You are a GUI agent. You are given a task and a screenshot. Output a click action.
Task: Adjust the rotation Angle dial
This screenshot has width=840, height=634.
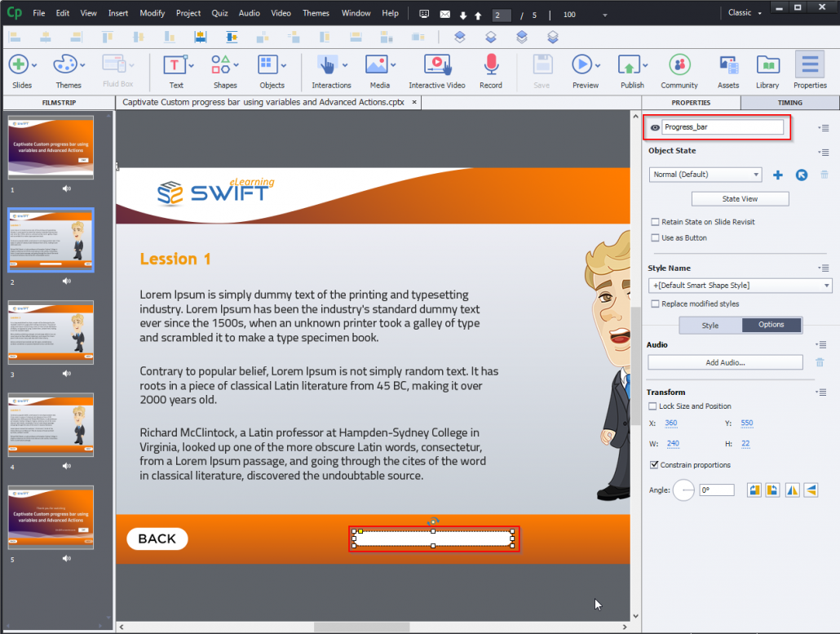point(683,490)
